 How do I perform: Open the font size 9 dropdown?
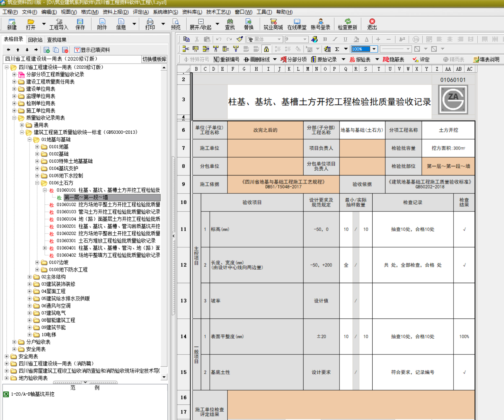tap(305, 39)
